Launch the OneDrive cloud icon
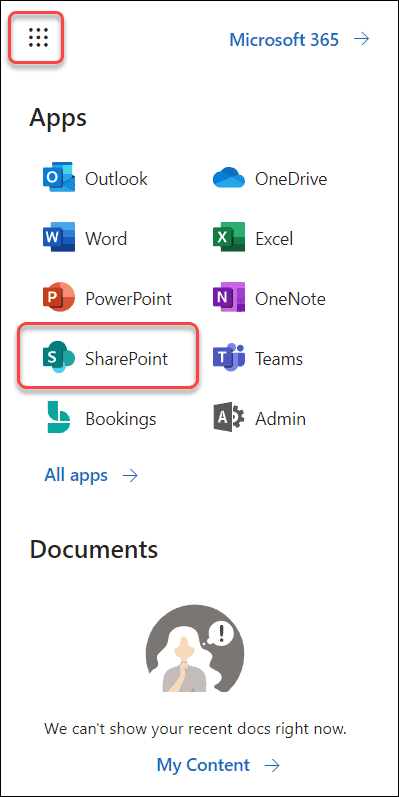 coord(229,178)
